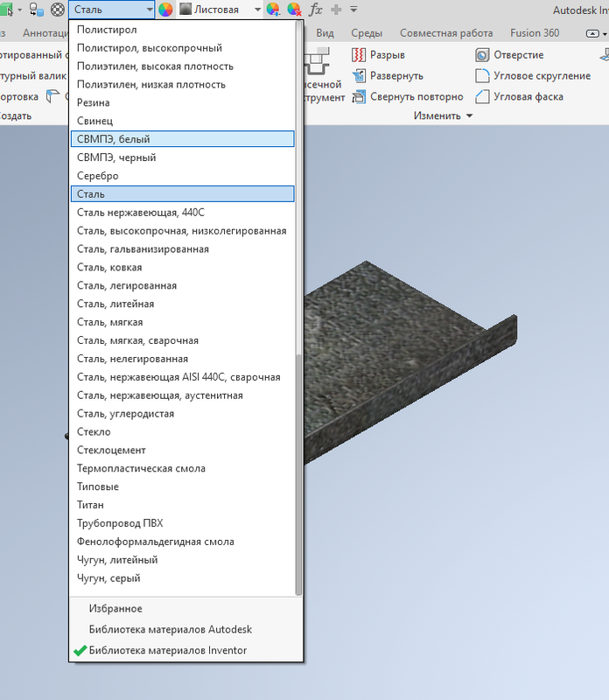This screenshot has height=700, width=609.
Task: Select Сталь, высокопрочная, низколегированная
Action: pos(183,231)
